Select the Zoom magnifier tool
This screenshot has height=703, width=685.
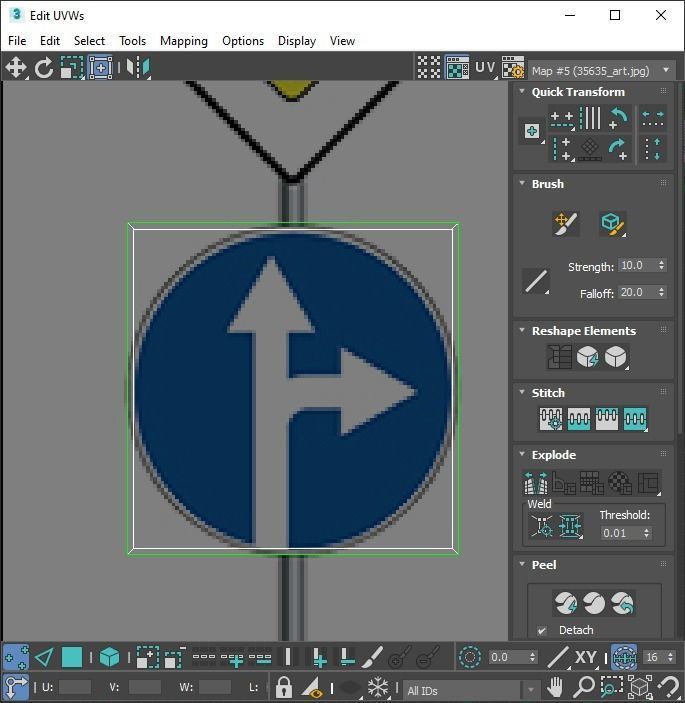click(x=583, y=687)
